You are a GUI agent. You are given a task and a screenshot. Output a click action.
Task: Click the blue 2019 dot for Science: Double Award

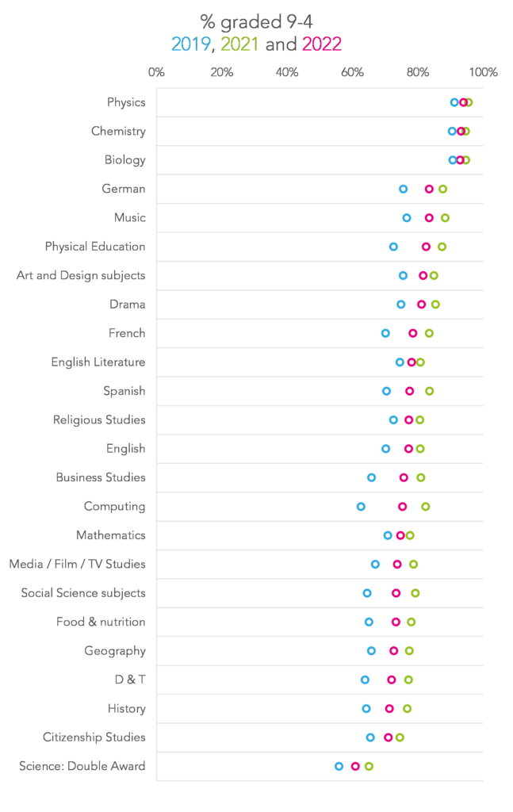339,767
